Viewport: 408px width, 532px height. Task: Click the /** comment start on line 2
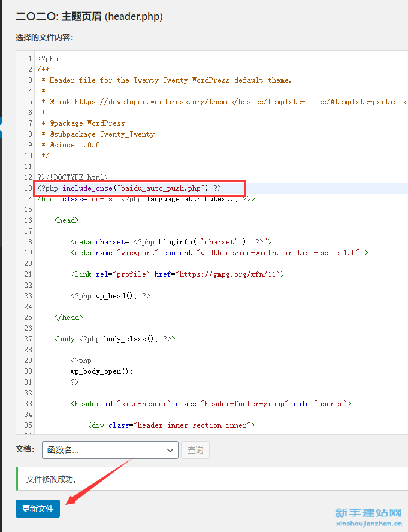(x=44, y=69)
